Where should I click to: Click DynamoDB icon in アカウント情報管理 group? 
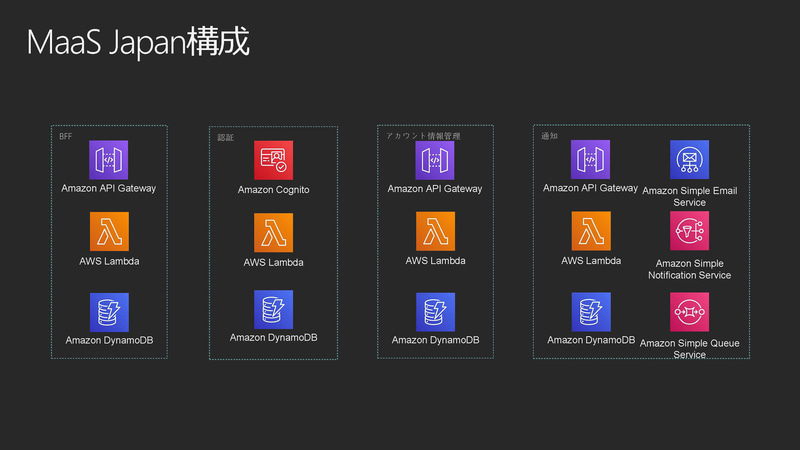point(435,312)
